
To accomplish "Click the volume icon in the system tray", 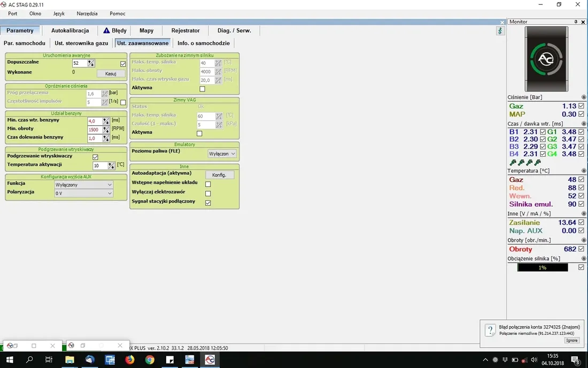I will point(534,360).
